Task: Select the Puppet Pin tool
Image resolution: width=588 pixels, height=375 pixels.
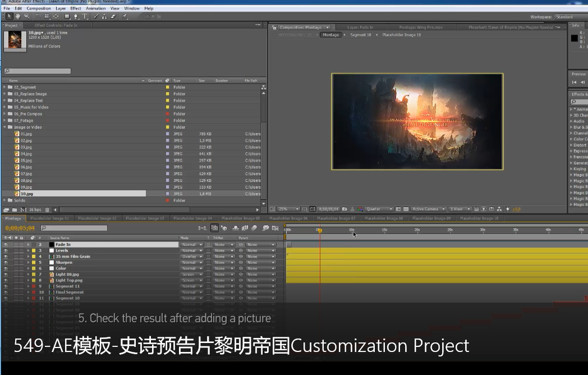Action: point(125,16)
